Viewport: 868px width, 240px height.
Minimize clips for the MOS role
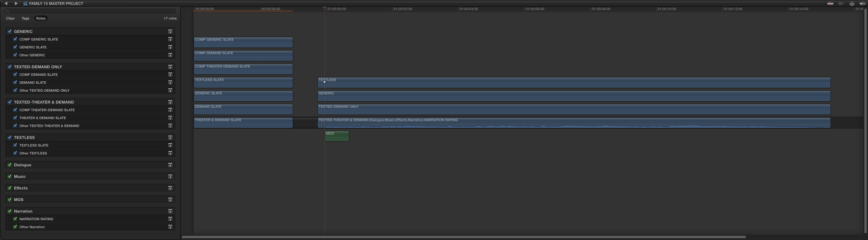[x=170, y=199]
